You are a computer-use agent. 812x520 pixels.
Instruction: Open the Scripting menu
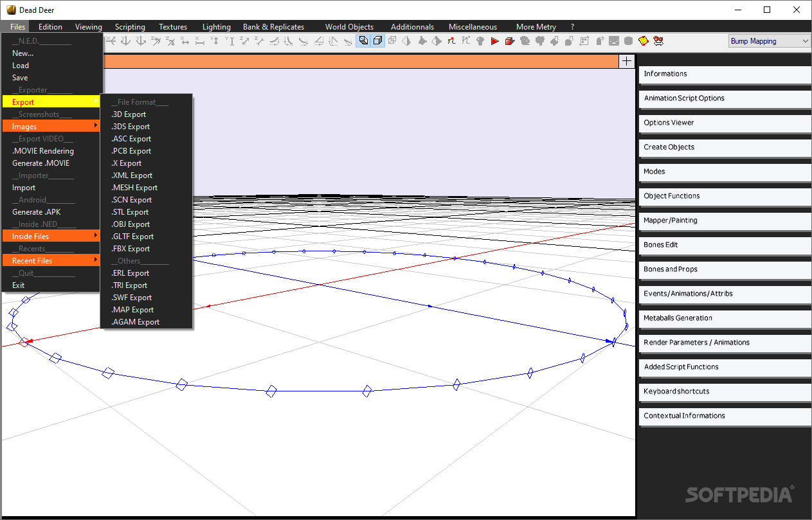[x=130, y=26]
